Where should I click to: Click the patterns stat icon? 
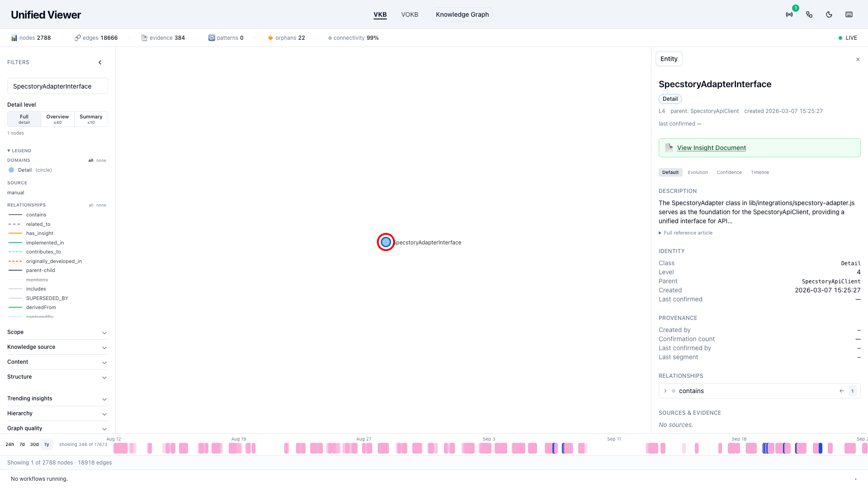212,38
